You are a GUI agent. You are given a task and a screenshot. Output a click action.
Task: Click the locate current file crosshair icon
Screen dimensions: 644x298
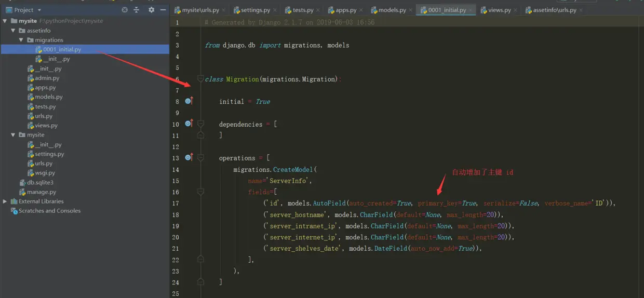125,10
